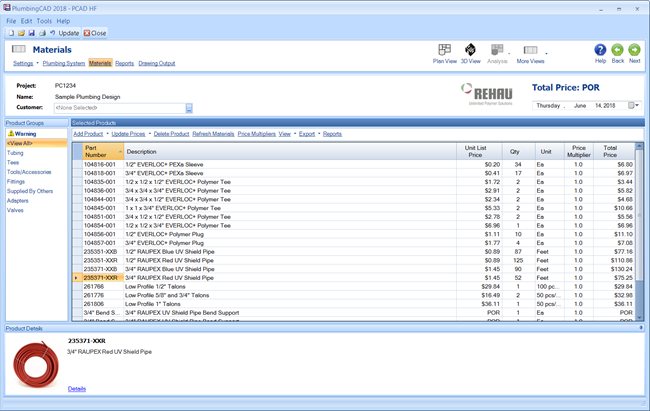Go to the Settings tab link

(x=23, y=63)
